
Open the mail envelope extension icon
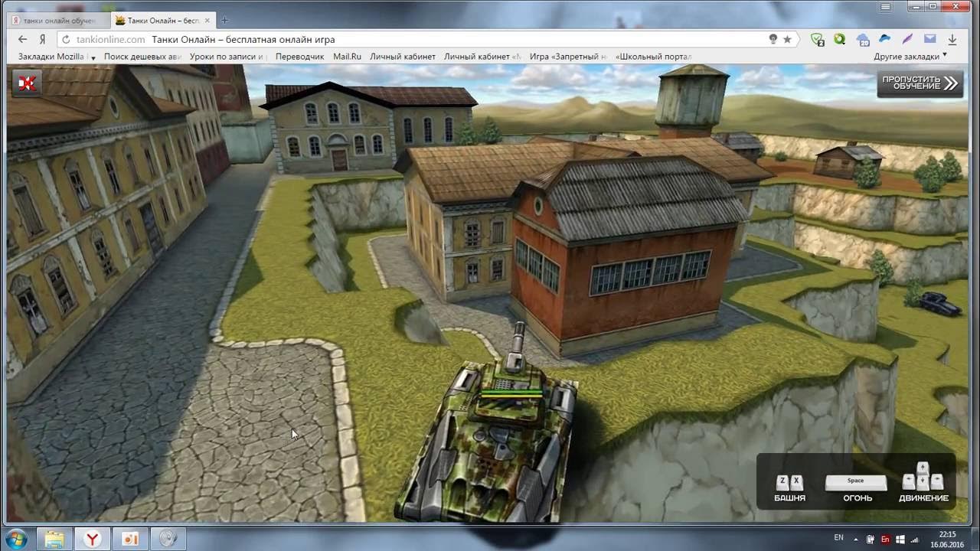point(929,39)
